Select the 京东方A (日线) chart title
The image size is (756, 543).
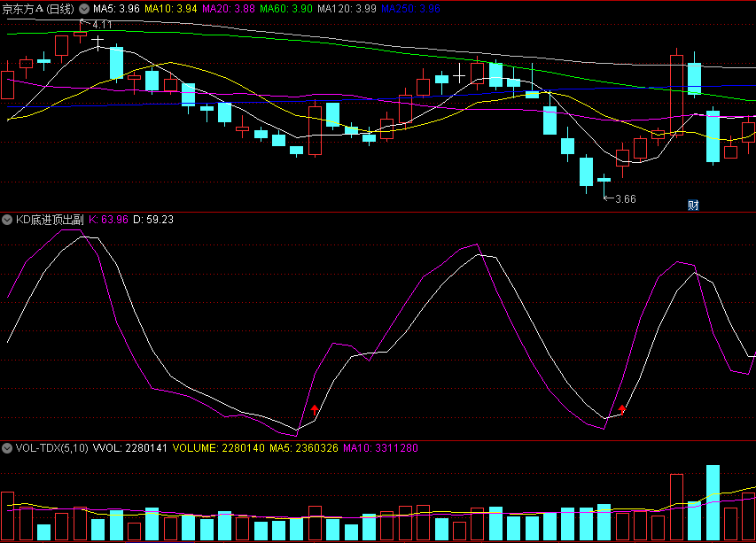pyautogui.click(x=38, y=9)
